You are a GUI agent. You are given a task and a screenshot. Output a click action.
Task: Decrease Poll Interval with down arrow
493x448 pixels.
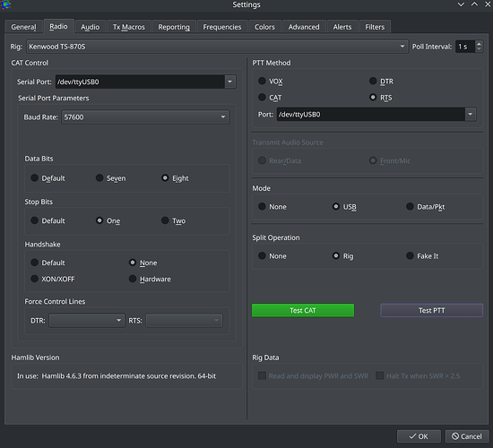point(479,49)
